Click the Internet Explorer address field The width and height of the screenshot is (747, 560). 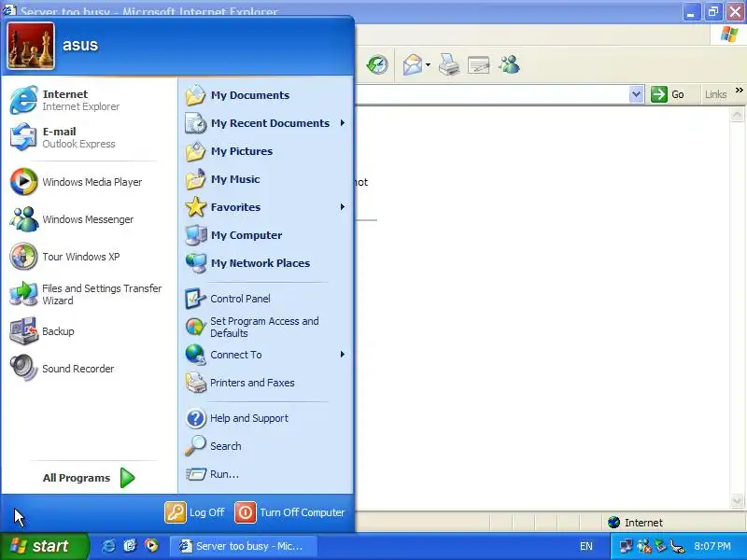click(x=492, y=94)
